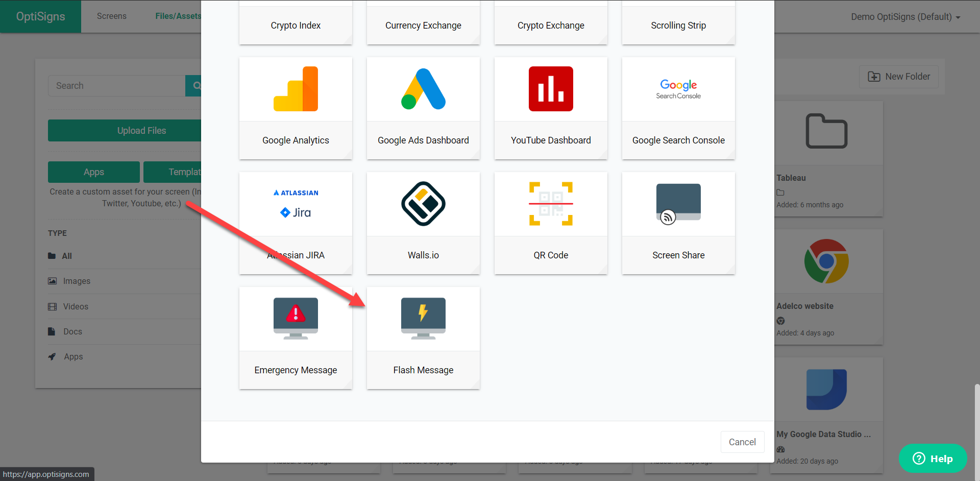Image resolution: width=980 pixels, height=481 pixels.
Task: Open the Google Data Studio asset icon
Action: (x=826, y=389)
